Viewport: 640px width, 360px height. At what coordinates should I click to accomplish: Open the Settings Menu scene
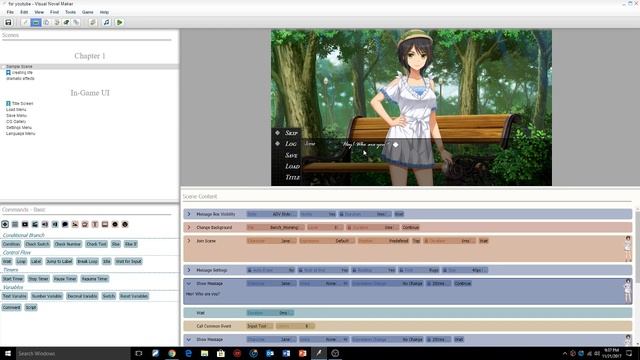(x=19, y=128)
